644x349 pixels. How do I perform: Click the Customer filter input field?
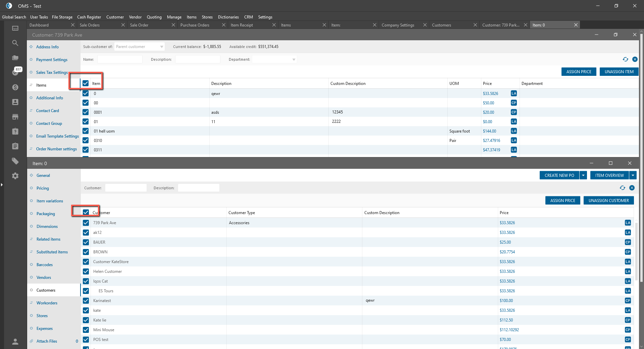click(x=126, y=188)
